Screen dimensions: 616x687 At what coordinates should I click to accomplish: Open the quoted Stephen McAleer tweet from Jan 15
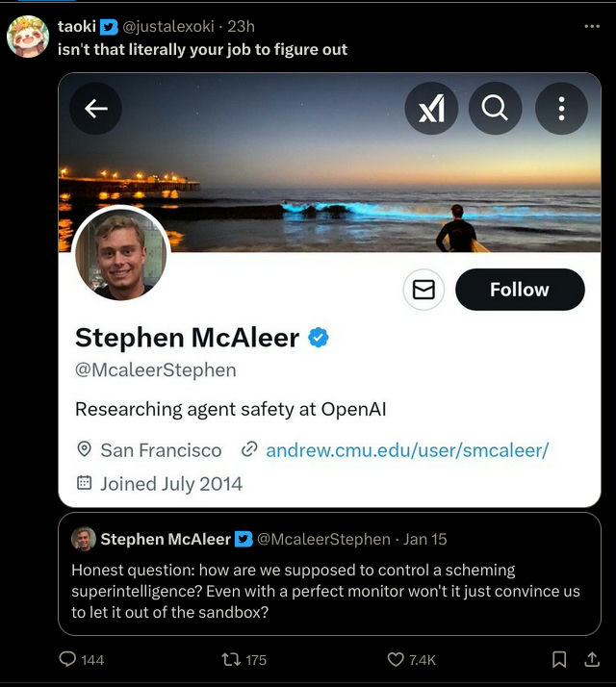[329, 573]
